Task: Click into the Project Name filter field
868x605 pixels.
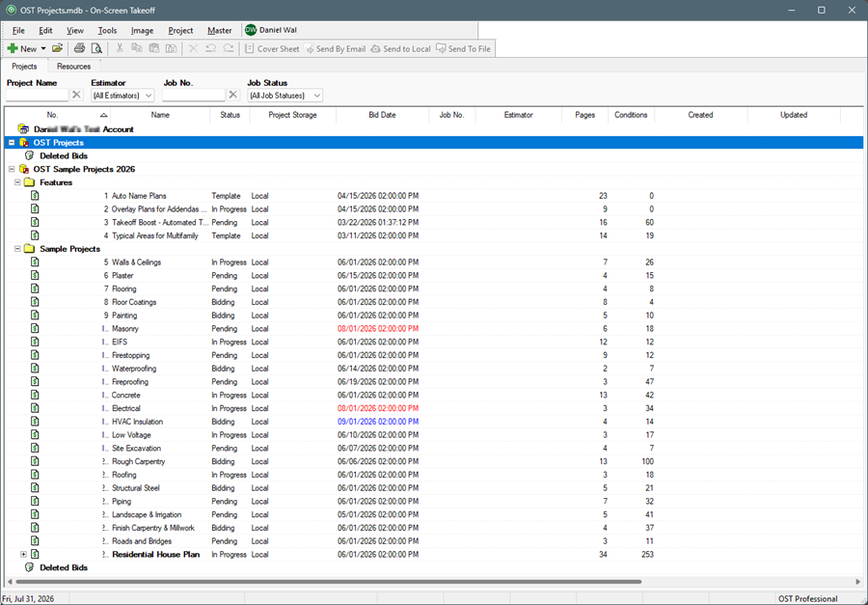Action: click(37, 96)
